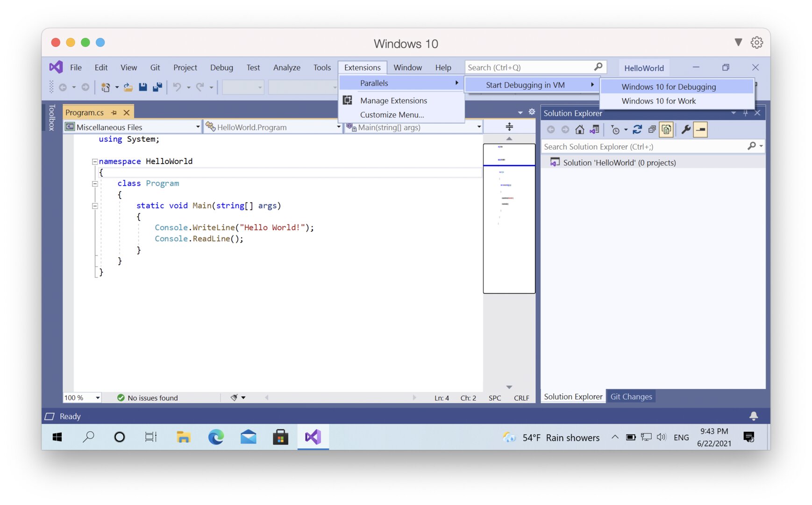
Task: Choose Customize Menu...
Action: (x=401, y=115)
